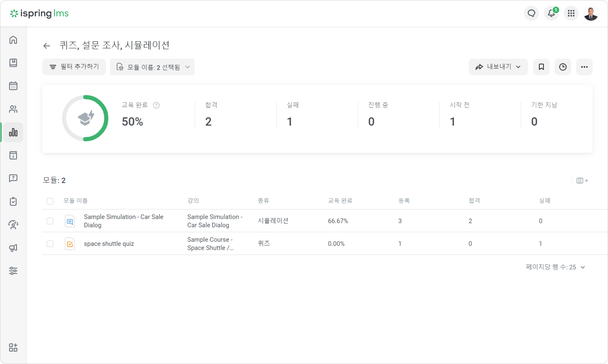Image resolution: width=608 pixels, height=364 pixels.
Task: Sort by the 등록 column header
Action: click(x=404, y=201)
